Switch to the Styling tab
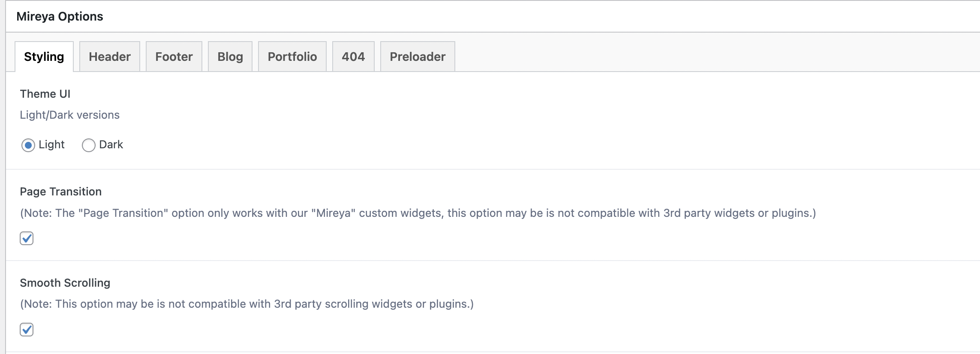Viewport: 980px width, 354px height. (x=44, y=57)
